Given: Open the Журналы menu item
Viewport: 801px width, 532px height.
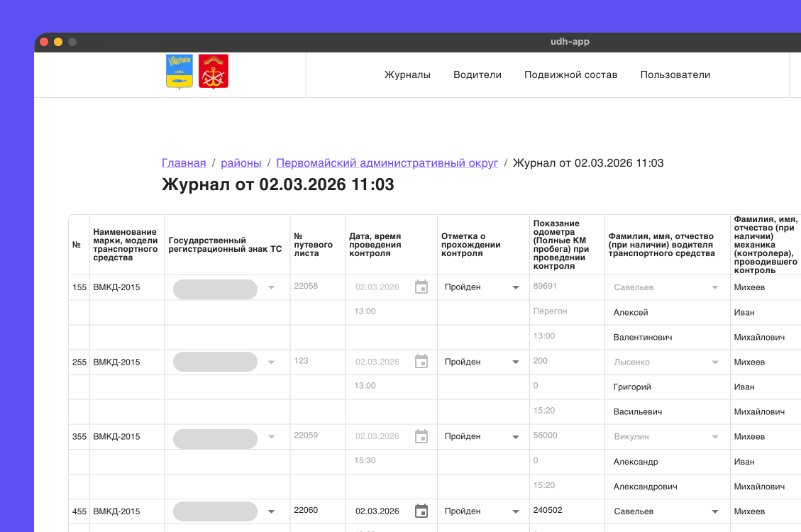Looking at the screenshot, I should 407,74.
